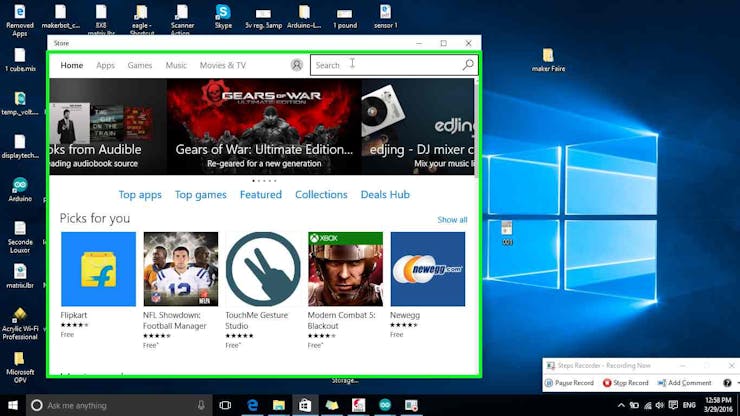Click Pause Record in Steps Recorder
Viewport: 740px width, 416px height.
click(569, 383)
